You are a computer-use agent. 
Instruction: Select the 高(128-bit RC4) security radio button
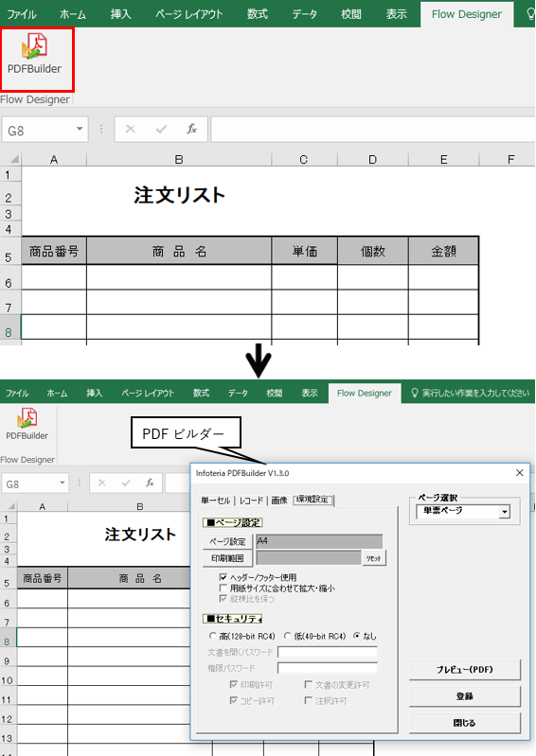tap(213, 636)
